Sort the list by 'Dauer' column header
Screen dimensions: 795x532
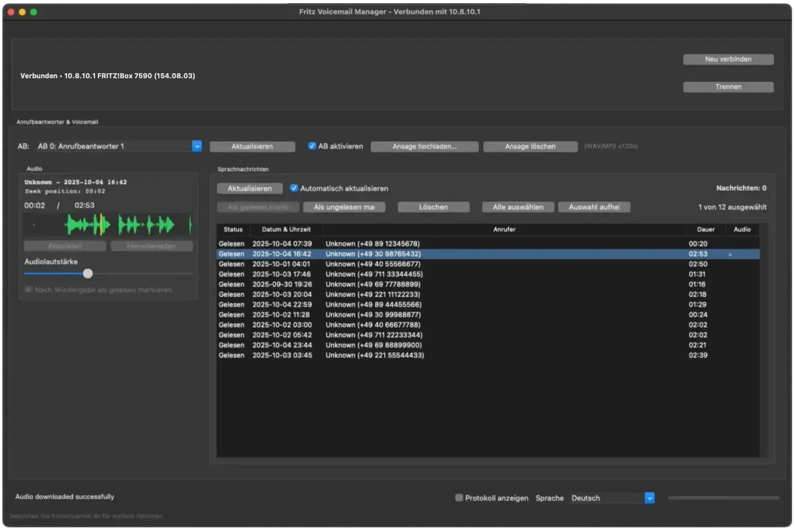[705, 229]
